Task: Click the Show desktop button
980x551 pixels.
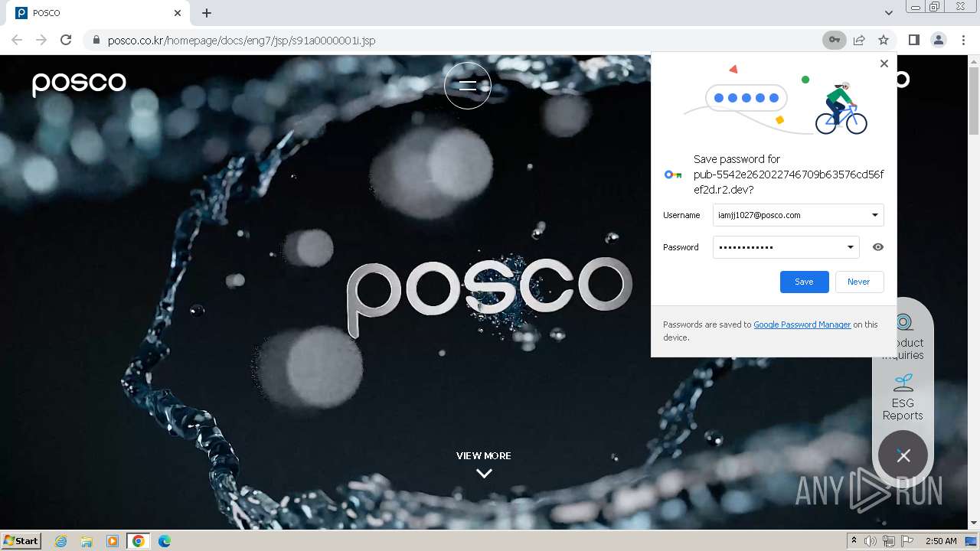Action: pos(972,541)
